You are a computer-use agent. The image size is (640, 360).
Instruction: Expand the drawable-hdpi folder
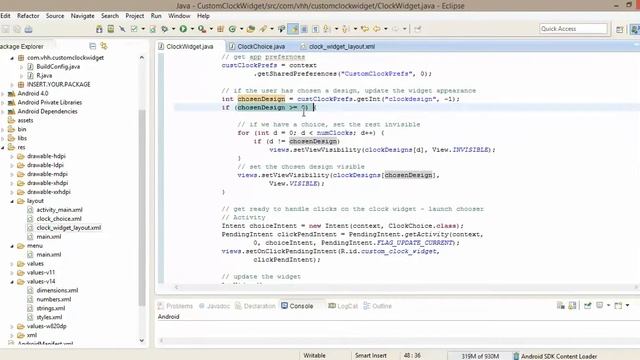point(12,156)
